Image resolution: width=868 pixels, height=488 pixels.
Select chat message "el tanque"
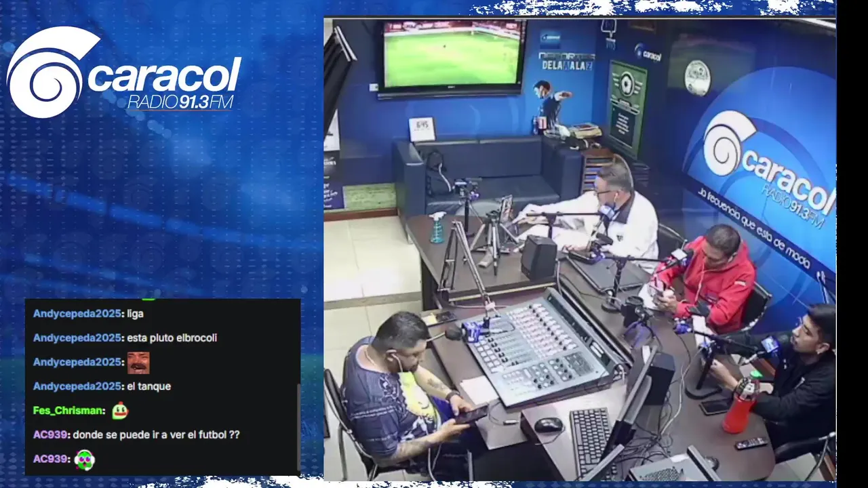(x=149, y=386)
